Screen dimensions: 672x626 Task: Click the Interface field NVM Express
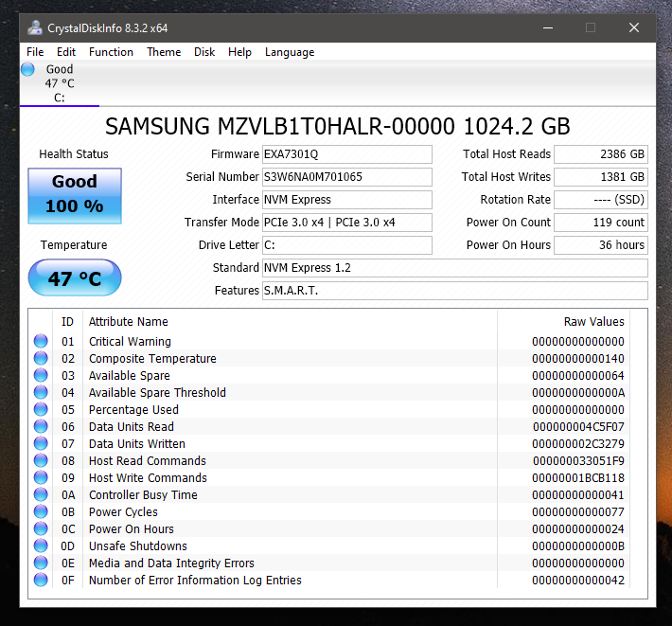pos(347,200)
